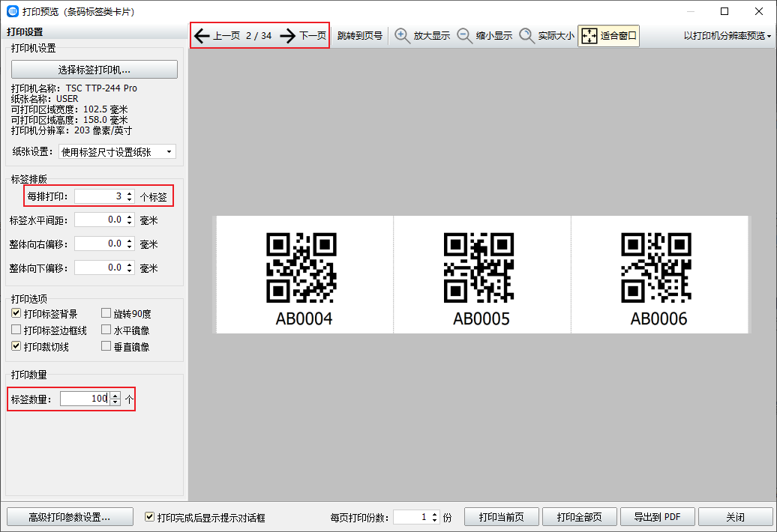Image resolution: width=777 pixels, height=532 pixels.
Task: Expand printer resolution preview dropdown
Action: [x=727, y=35]
